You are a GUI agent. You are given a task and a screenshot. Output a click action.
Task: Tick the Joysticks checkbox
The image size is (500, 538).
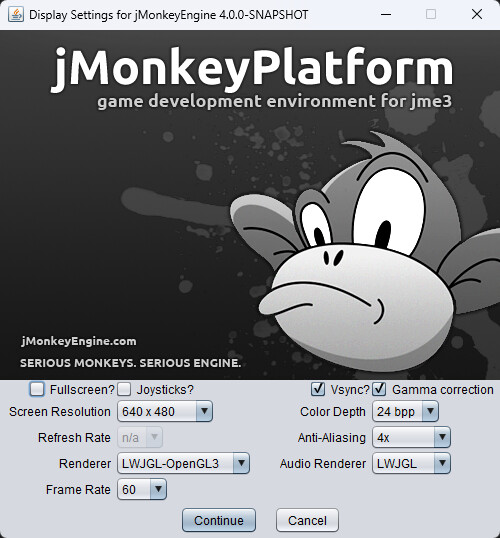[x=124, y=389]
